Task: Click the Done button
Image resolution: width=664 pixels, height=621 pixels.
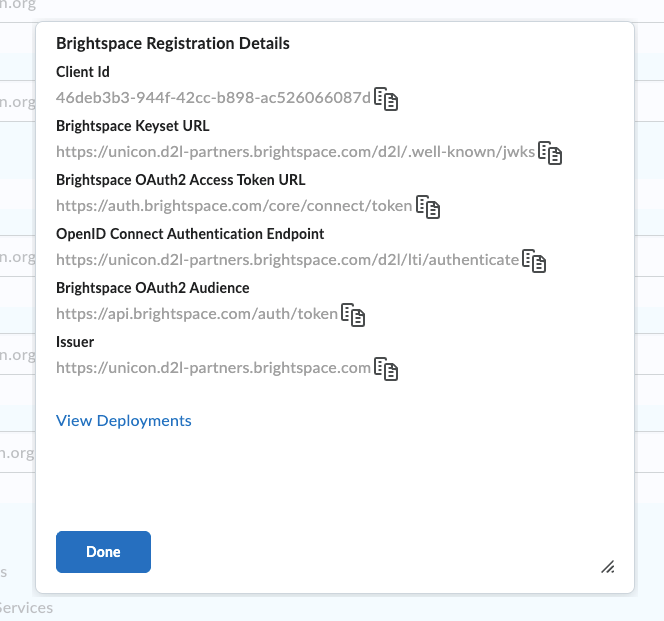Action: (103, 552)
